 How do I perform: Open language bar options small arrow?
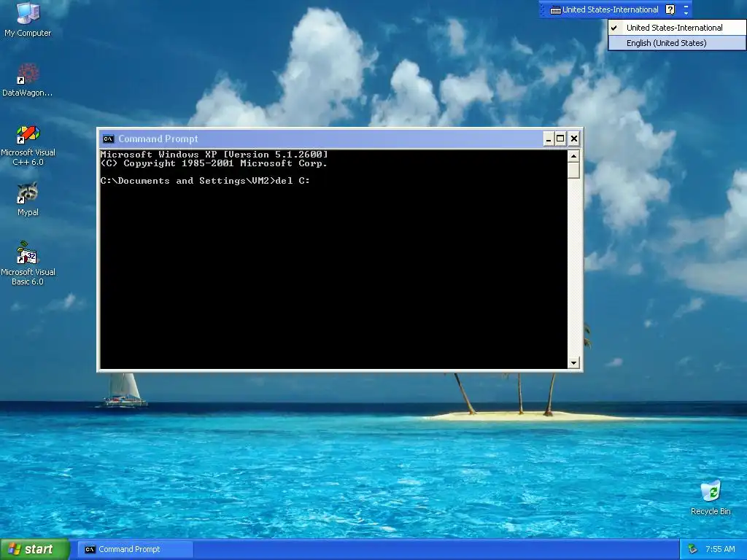tap(686, 13)
